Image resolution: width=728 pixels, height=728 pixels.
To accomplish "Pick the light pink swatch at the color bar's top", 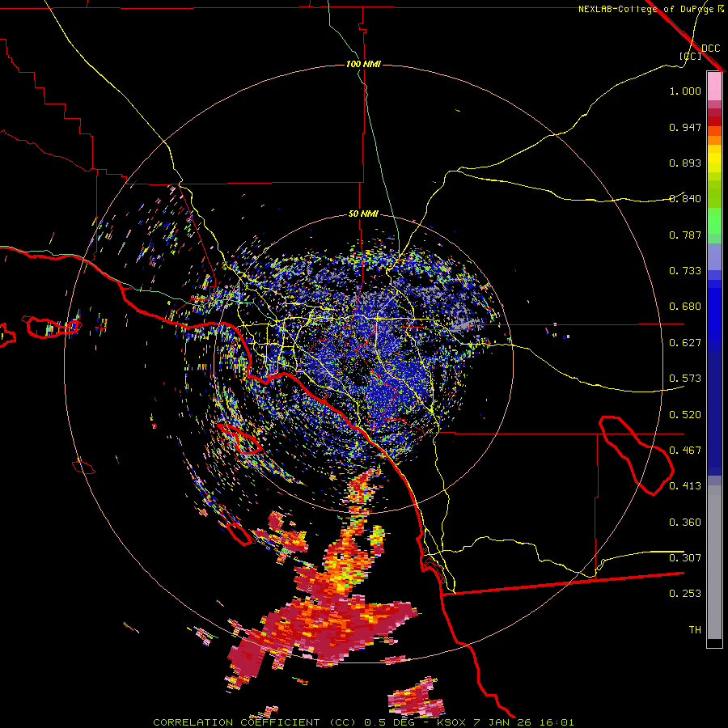I will [x=714, y=87].
